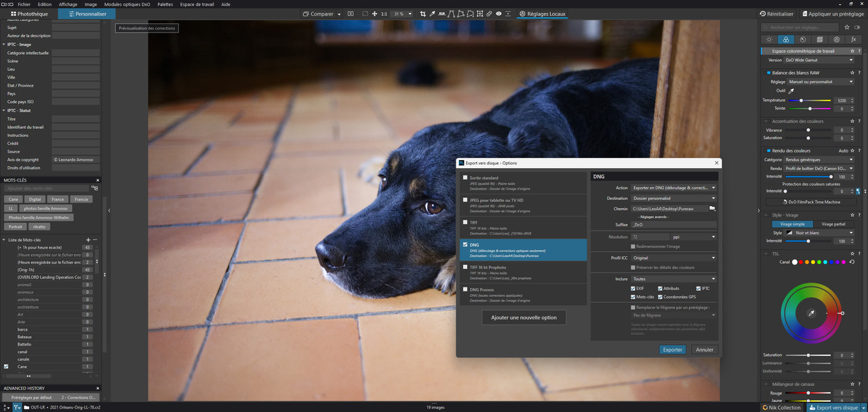
Task: Click the Nik Collection button
Action: point(781,407)
